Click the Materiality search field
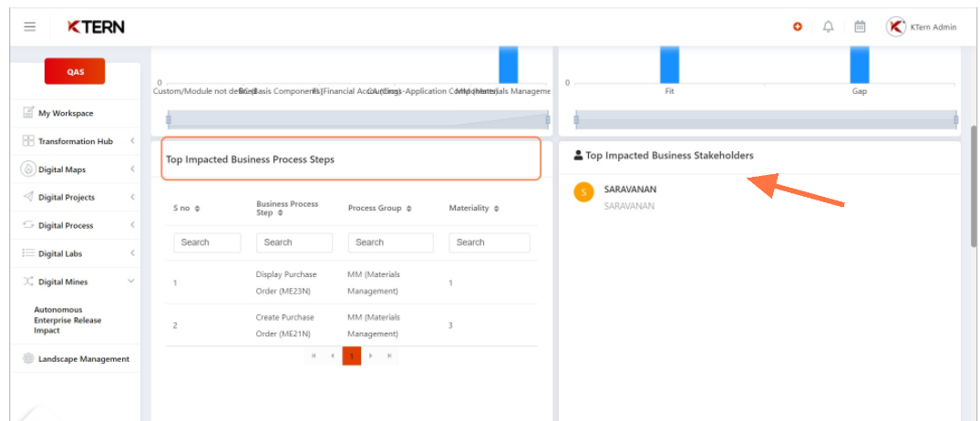 point(490,242)
